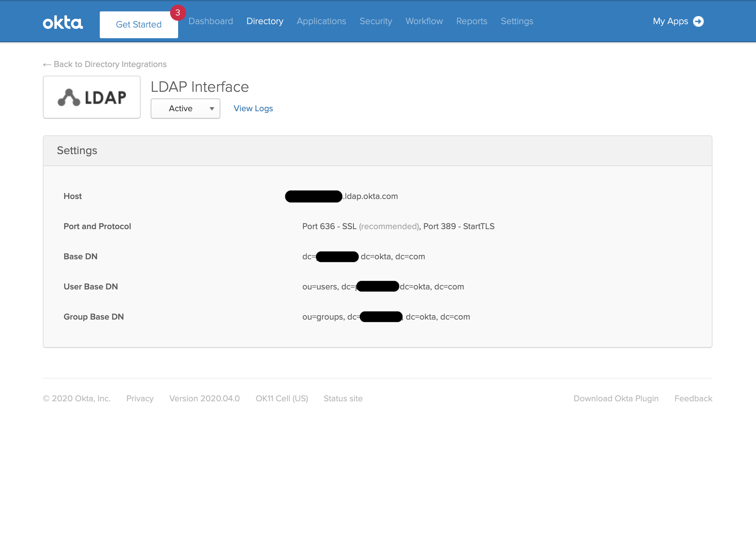Open the Status site link
This screenshot has width=756, height=544.
tap(343, 398)
